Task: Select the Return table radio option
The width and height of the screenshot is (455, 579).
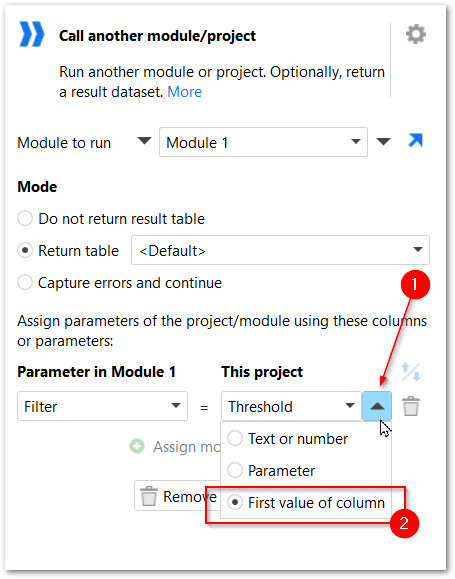Action: tap(68, 251)
